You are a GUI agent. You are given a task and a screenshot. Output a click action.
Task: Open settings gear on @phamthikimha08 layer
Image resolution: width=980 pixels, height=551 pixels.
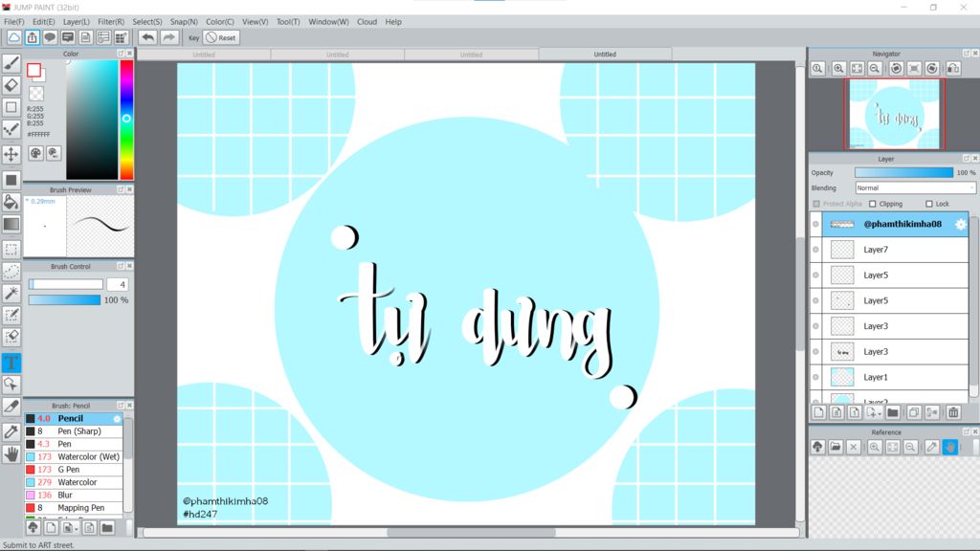click(x=961, y=224)
